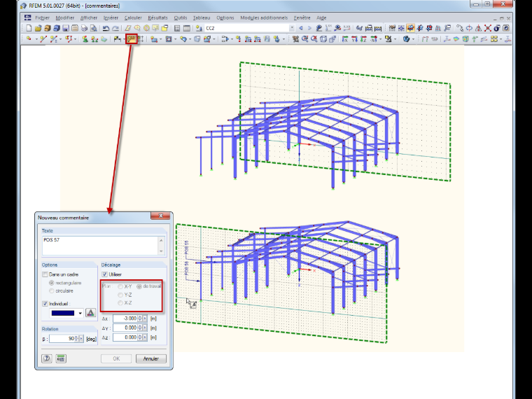The height and width of the screenshot is (399, 532).
Task: Select the Y-Z plane radio button
Action: pyautogui.click(x=120, y=295)
